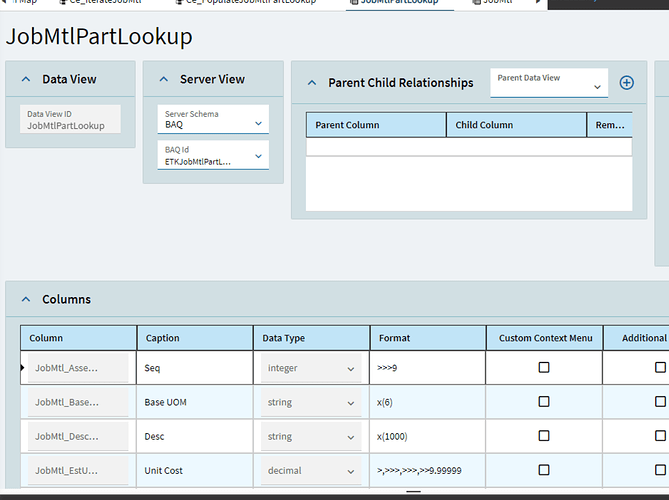Click the Unit Cost caption cell
This screenshot has width=669, height=500.
pos(193,470)
